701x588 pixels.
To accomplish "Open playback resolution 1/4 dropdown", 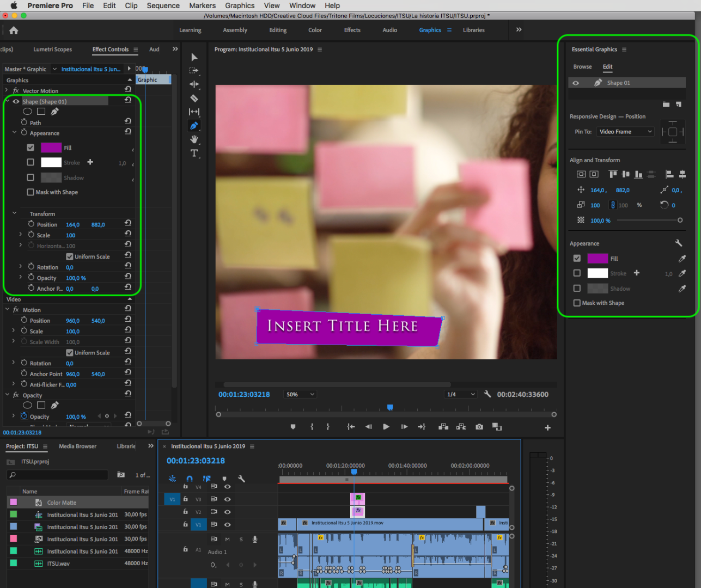I will pos(461,394).
